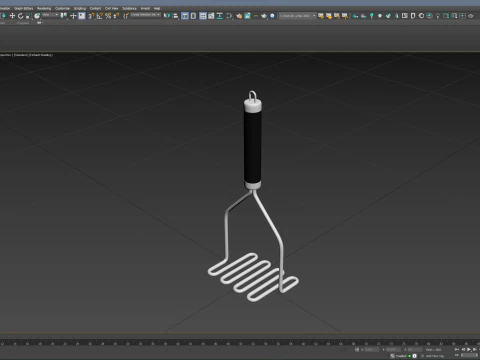The width and height of the screenshot is (480, 360).
Task: Open the ribbon eye icon dropdown
Action: click(40, 23)
